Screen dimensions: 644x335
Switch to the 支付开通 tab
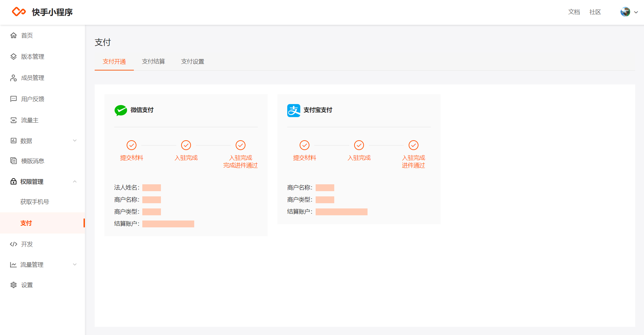pyautogui.click(x=114, y=61)
